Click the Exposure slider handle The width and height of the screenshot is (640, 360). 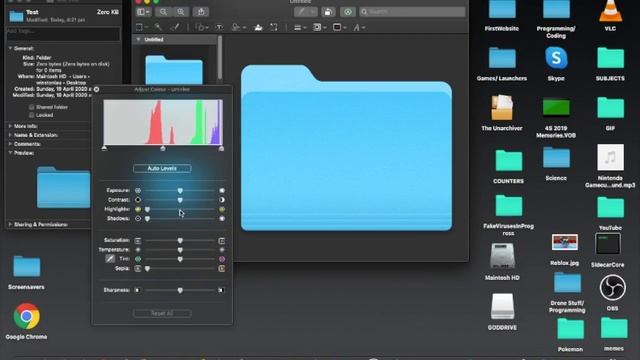coord(180,191)
